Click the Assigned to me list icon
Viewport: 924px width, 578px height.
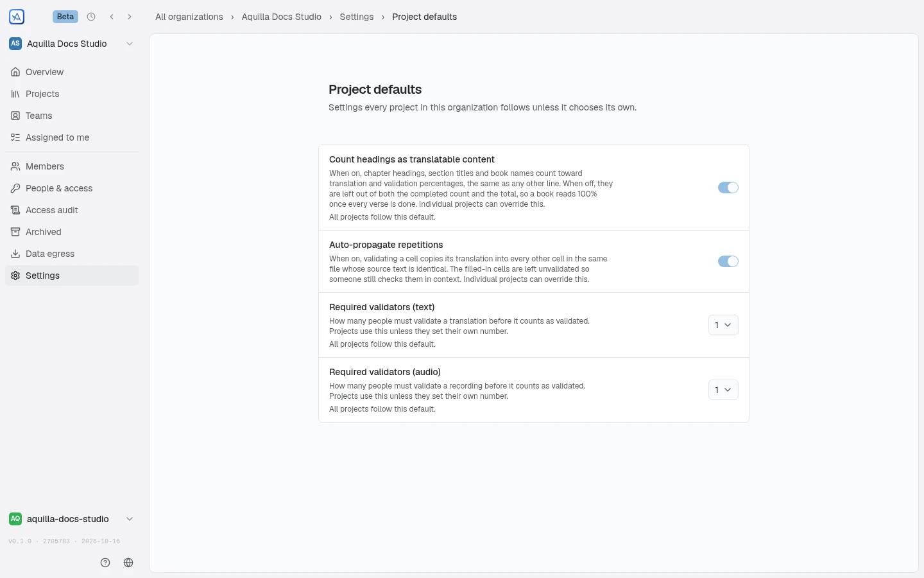[x=15, y=137]
